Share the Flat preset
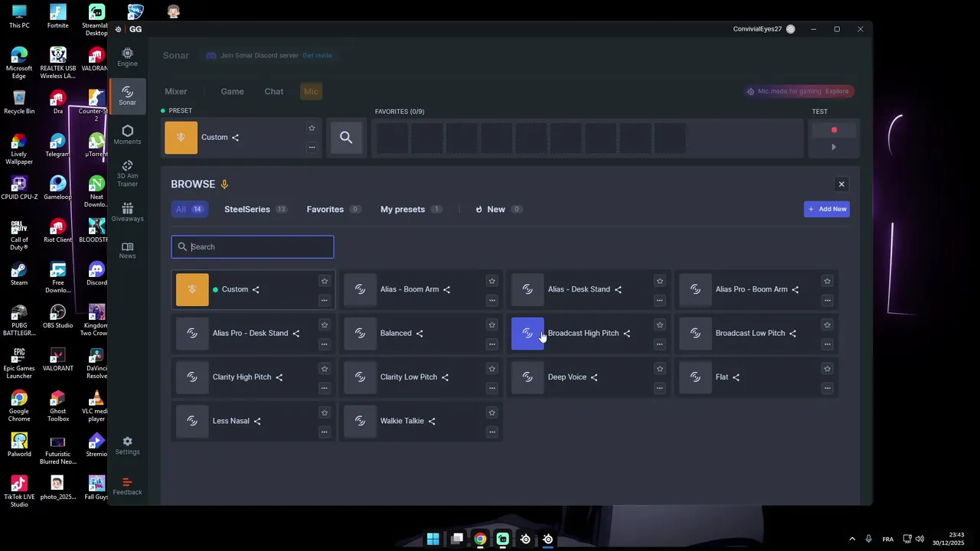Screen dimensions: 980x551 point(736,377)
